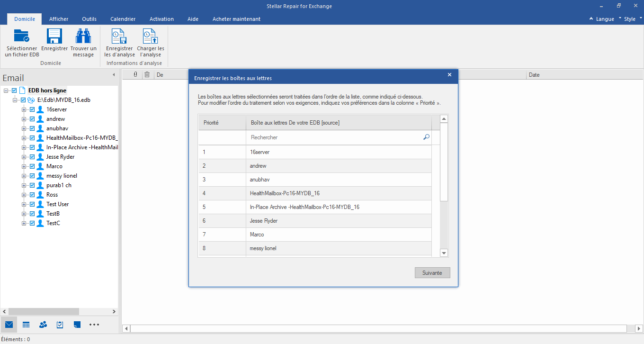The width and height of the screenshot is (644, 344).
Task: Click Boîte aux lettres De votre EDB header
Action: (x=339, y=123)
